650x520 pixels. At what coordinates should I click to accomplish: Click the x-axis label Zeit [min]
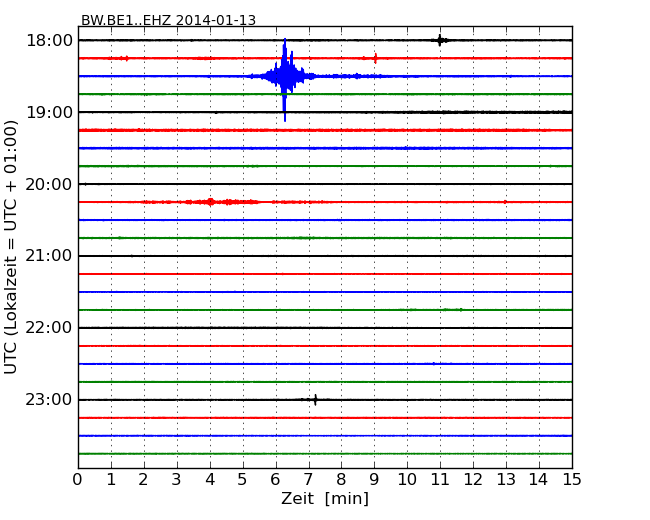click(325, 498)
